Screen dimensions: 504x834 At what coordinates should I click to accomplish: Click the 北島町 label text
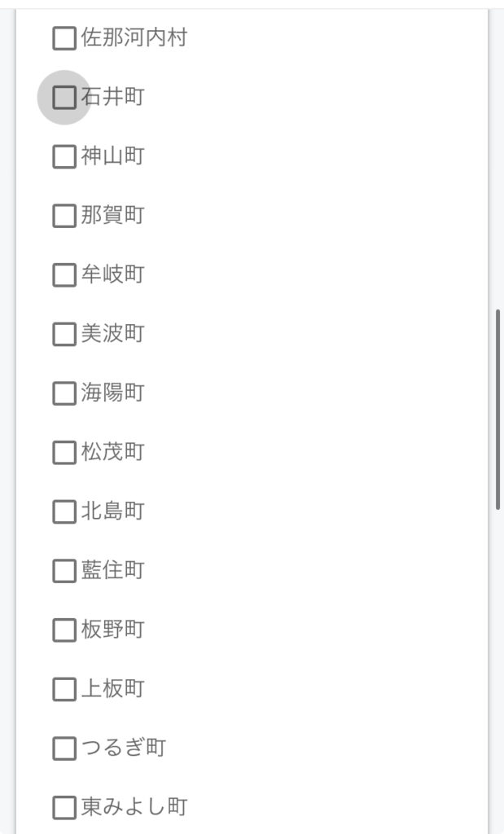pos(112,512)
